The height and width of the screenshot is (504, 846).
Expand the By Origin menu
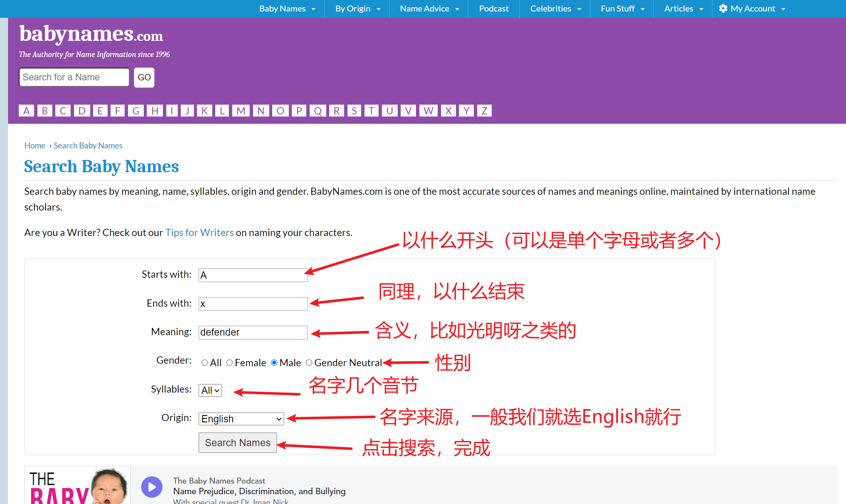tap(357, 9)
